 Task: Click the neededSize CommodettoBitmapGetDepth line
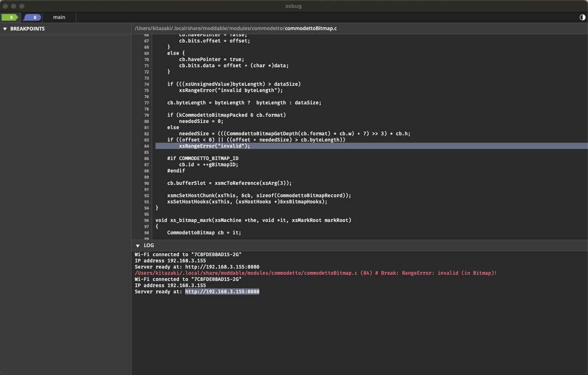pyautogui.click(x=294, y=134)
